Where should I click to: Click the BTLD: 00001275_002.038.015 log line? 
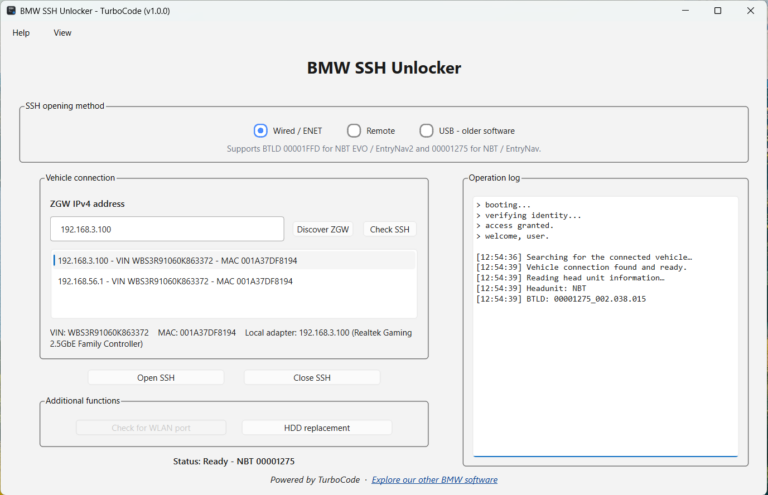coord(561,299)
